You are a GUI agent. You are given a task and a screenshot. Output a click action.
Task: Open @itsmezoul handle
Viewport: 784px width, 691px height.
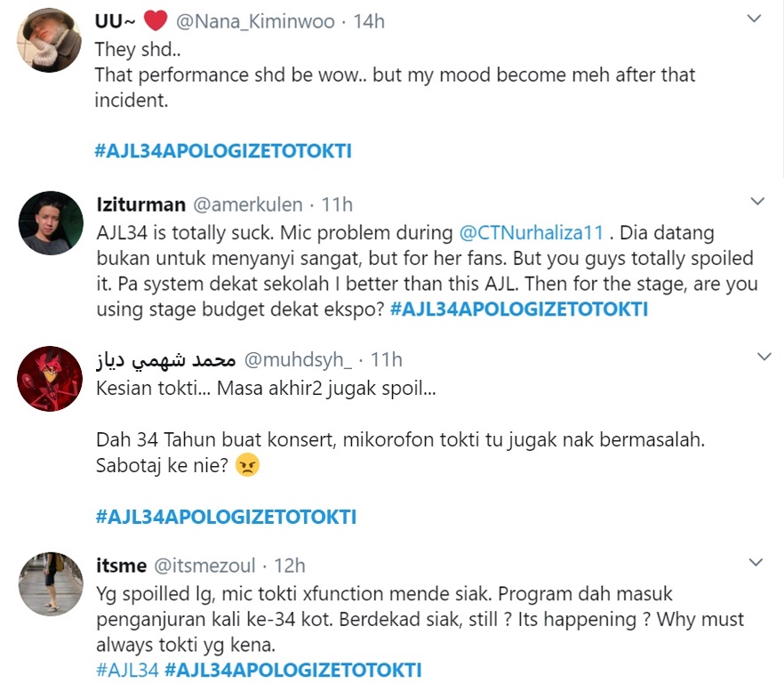click(x=204, y=566)
